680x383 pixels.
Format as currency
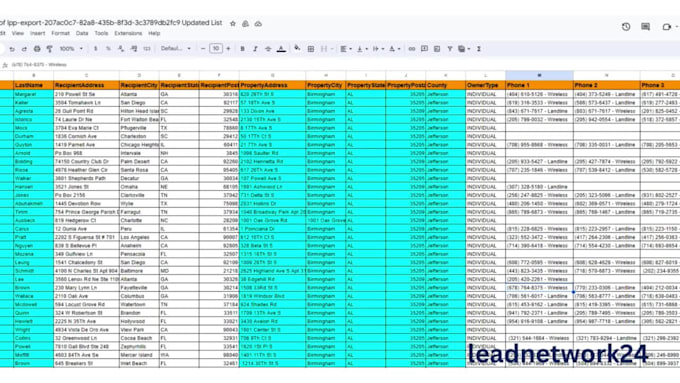pyautogui.click(x=95, y=49)
